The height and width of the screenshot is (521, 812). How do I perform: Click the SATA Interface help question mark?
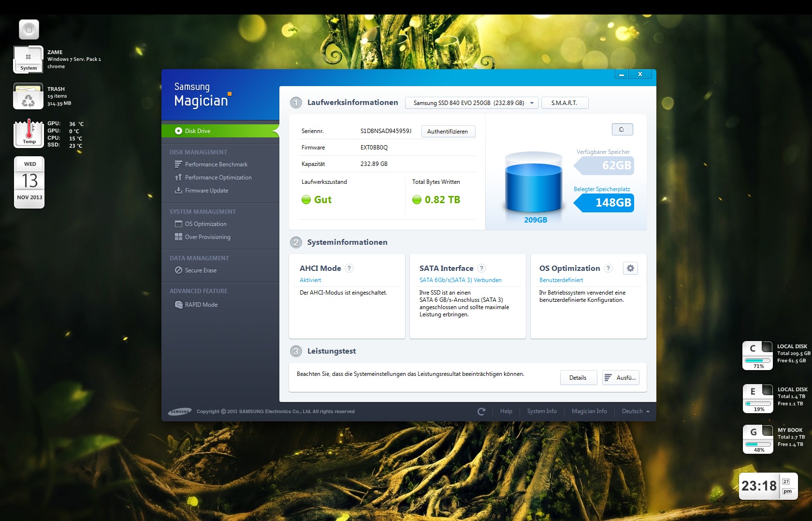pyautogui.click(x=481, y=268)
